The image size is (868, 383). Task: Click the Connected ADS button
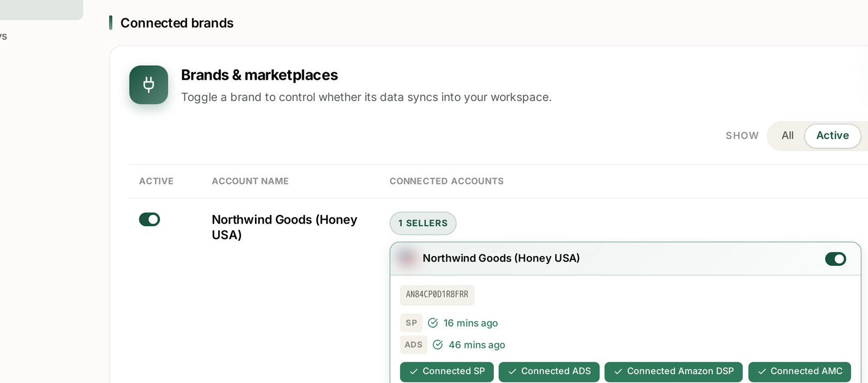point(549,372)
